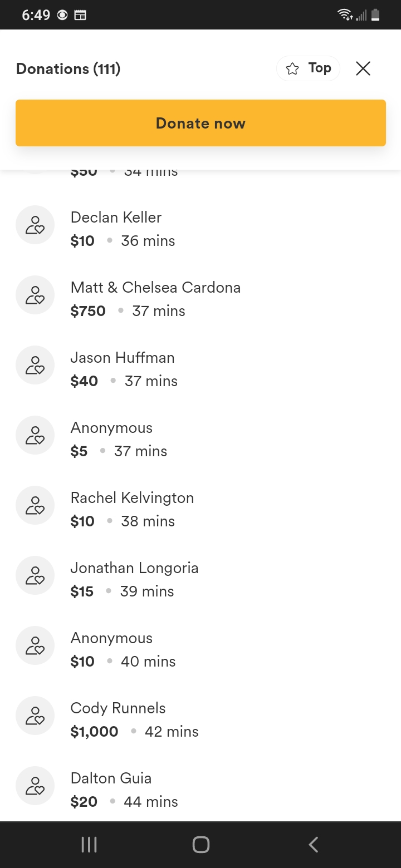The height and width of the screenshot is (868, 401).
Task: Tap the donor icon beside Rachel Kelvington
Action: (x=35, y=505)
